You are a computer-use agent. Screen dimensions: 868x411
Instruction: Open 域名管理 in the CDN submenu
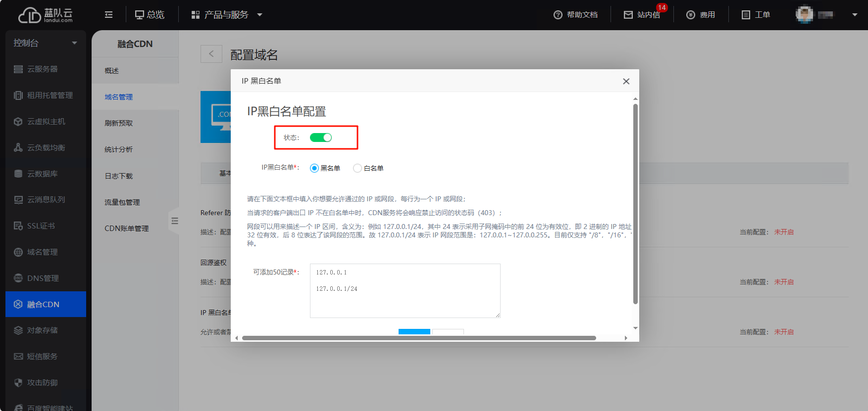coord(135,97)
